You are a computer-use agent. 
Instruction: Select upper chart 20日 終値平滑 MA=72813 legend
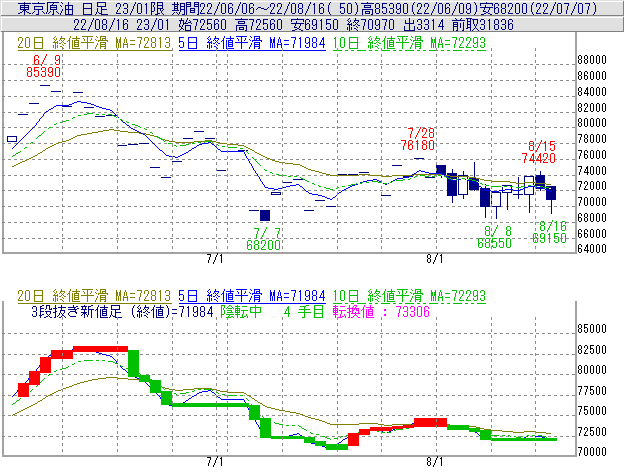pos(94,43)
